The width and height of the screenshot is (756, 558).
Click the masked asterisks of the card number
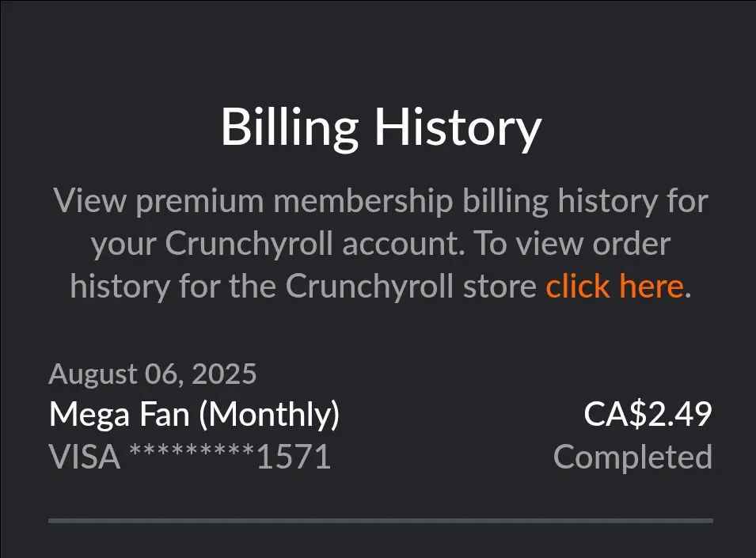(192, 451)
